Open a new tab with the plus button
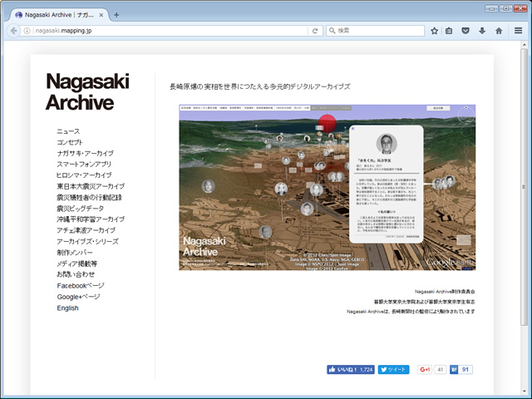 tap(116, 15)
